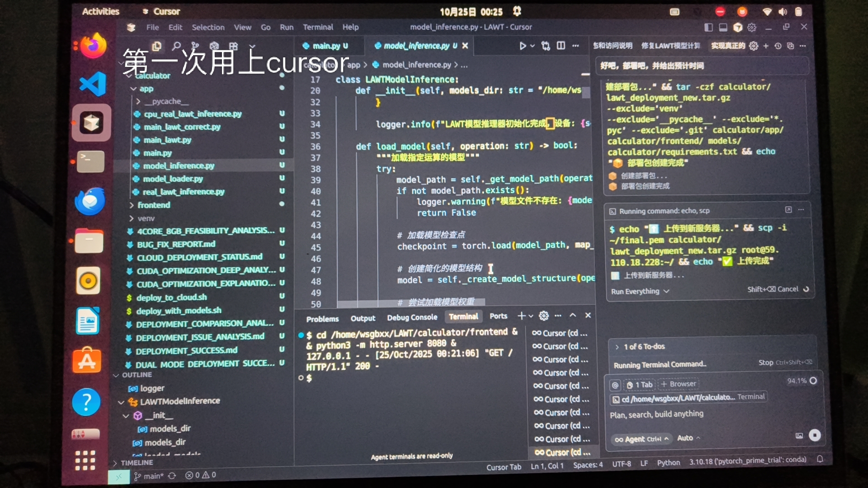Click the split editor layout icon

[561, 46]
